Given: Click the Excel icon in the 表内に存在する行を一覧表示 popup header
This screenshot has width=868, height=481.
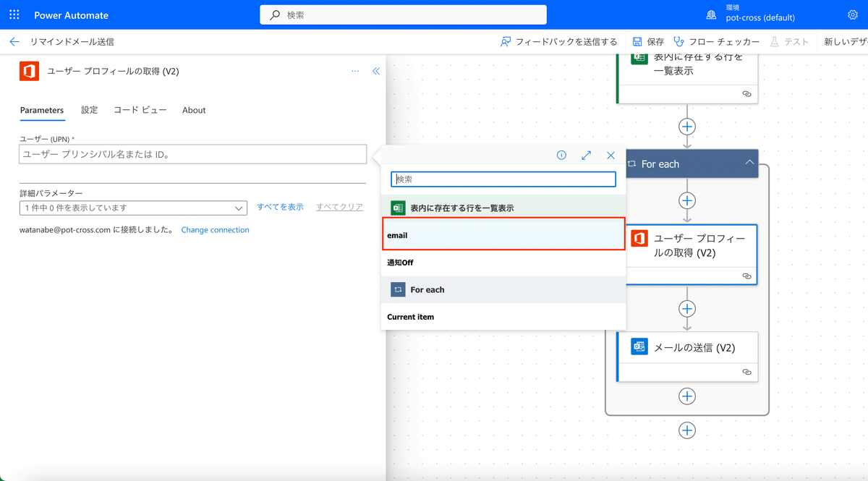Looking at the screenshot, I should 398,208.
